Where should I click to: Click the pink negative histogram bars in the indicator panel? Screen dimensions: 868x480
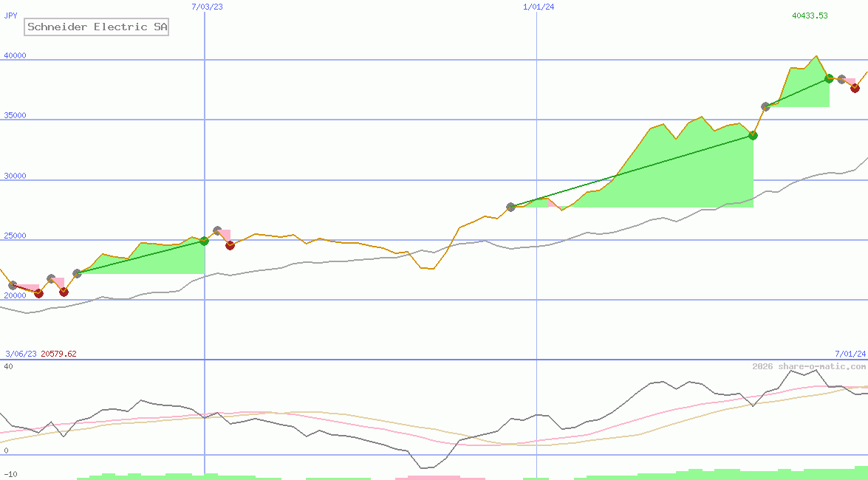pyautogui.click(x=428, y=477)
